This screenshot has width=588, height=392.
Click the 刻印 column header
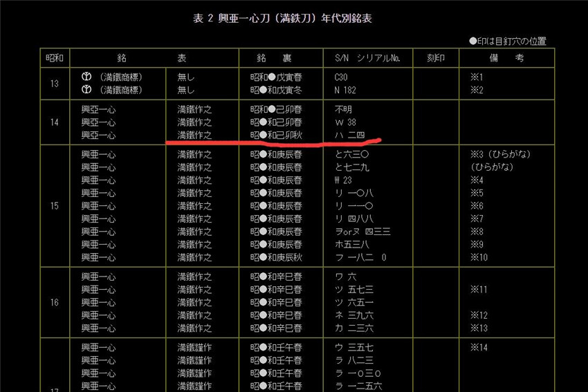[436, 58]
